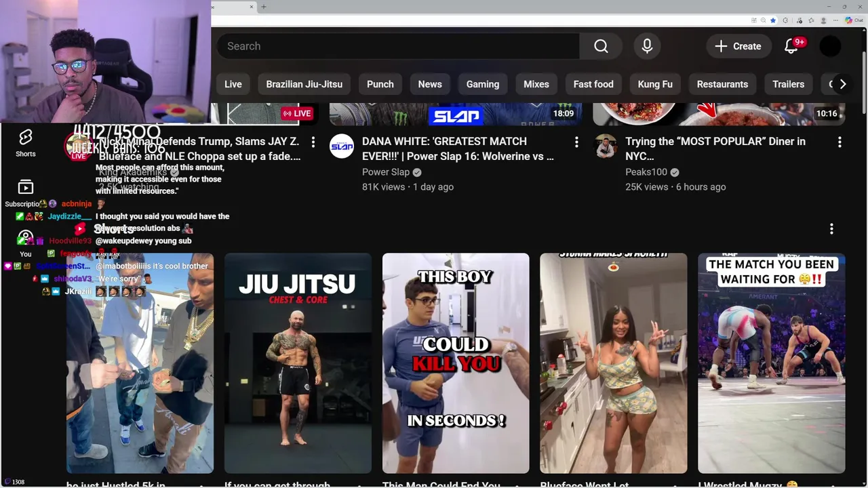This screenshot has height=488, width=868.
Task: Play the Stunna Makes Spaghetti short
Action: point(613,363)
